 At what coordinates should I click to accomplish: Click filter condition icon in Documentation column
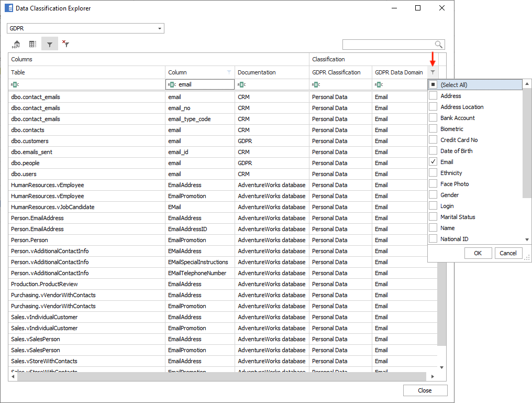(241, 84)
